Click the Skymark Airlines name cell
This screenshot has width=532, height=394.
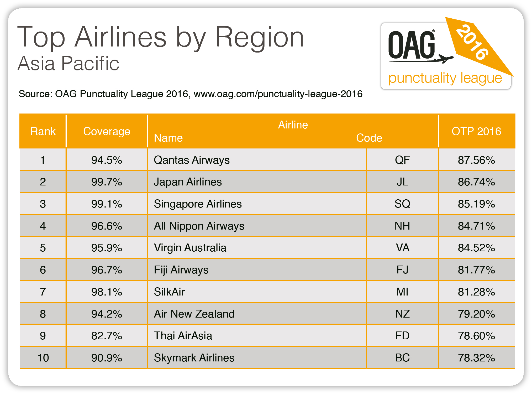tap(194, 358)
